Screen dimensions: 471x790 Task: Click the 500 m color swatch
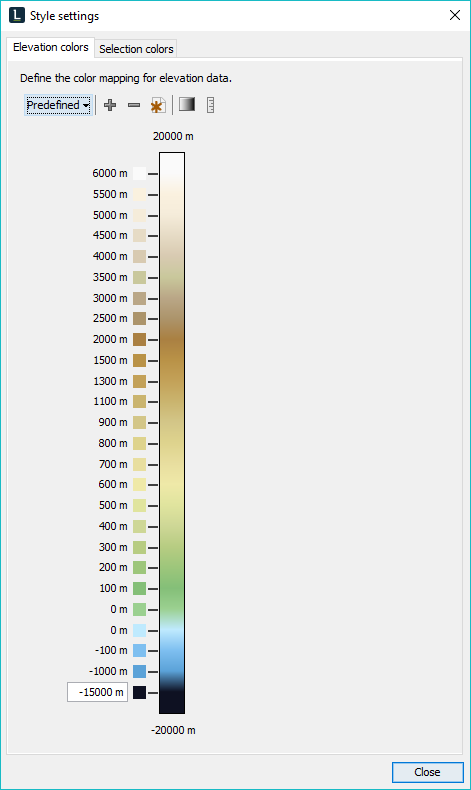[x=140, y=505]
